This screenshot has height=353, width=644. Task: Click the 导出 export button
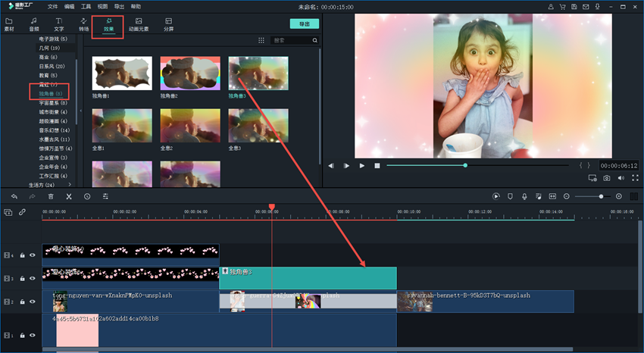304,24
